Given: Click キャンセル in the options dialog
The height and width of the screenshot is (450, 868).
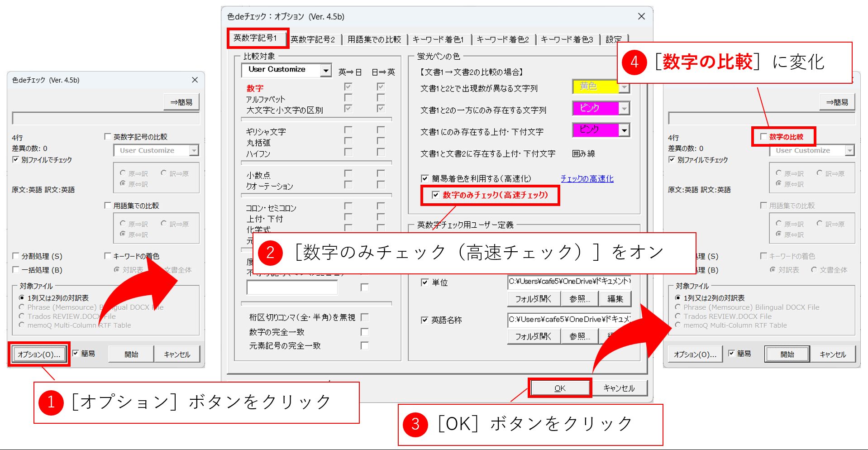Looking at the screenshot, I should tap(619, 388).
